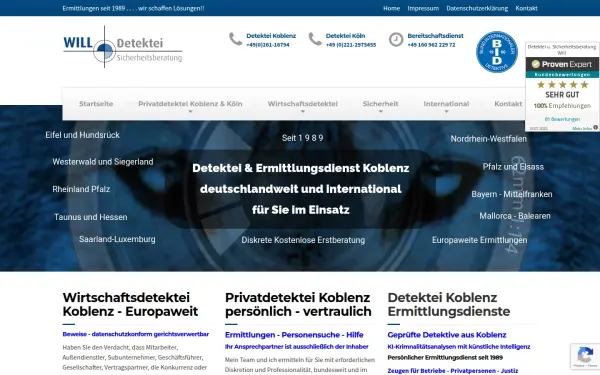Image resolution: width=600 pixels, height=375 pixels.
Task: Click Nordrhein-Westfalen region text
Action: click(489, 139)
